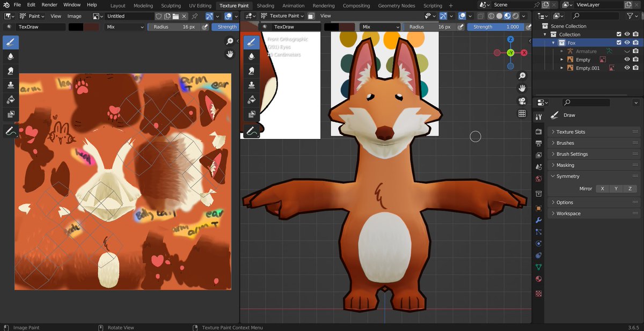
Task: Open the Active Tool properties tab
Action: 538,117
